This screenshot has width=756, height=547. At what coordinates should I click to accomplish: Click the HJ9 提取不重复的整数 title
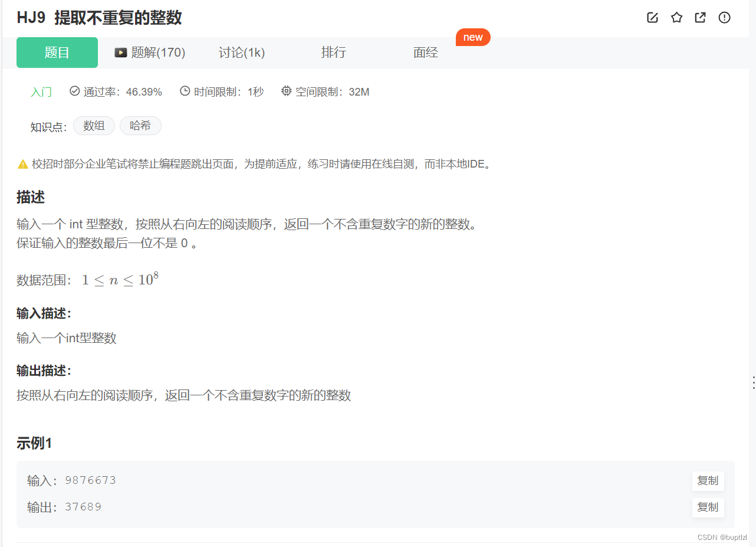[x=99, y=18]
